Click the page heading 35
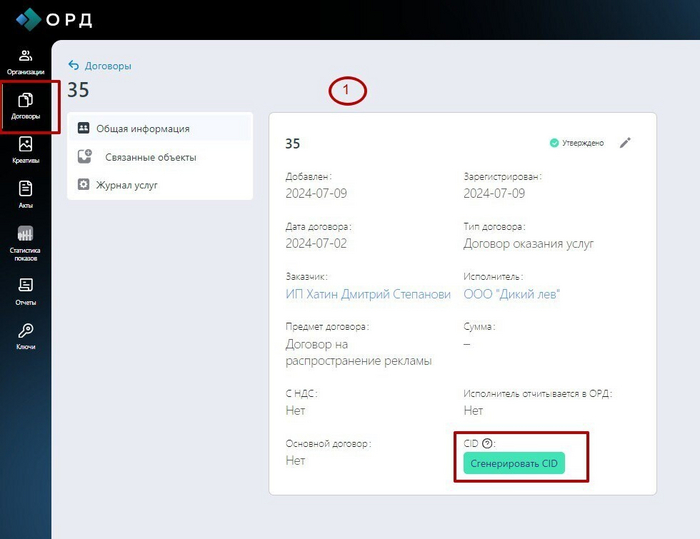700x539 pixels. [x=78, y=90]
